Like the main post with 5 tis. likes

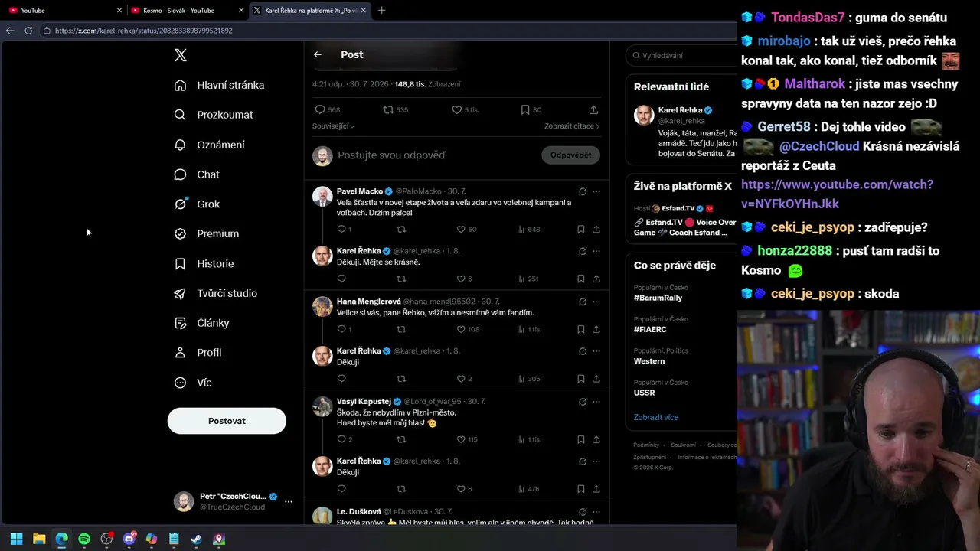pos(456,109)
